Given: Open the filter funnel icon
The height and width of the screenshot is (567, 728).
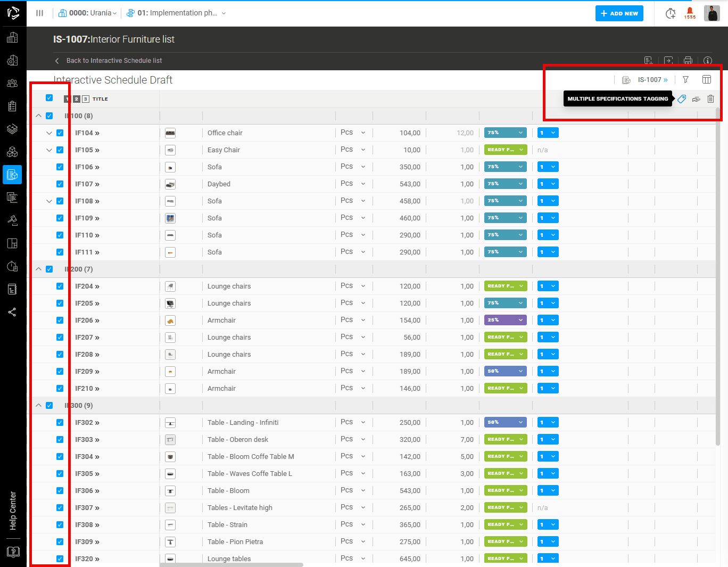Looking at the screenshot, I should (686, 80).
